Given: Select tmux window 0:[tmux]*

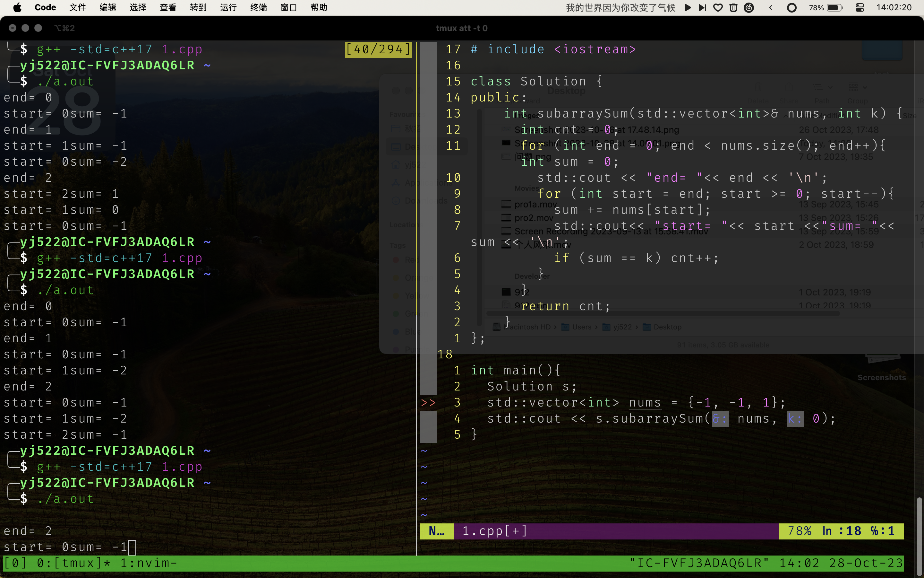Looking at the screenshot, I should click(x=74, y=563).
